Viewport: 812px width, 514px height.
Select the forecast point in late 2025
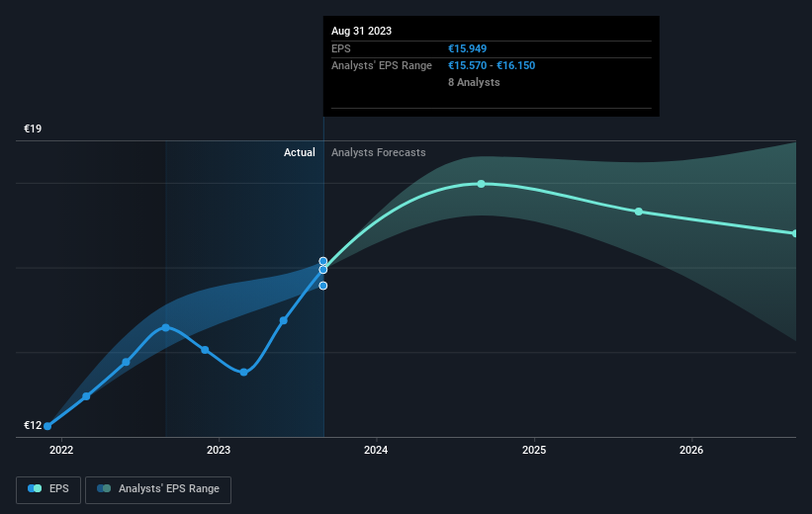coord(639,212)
